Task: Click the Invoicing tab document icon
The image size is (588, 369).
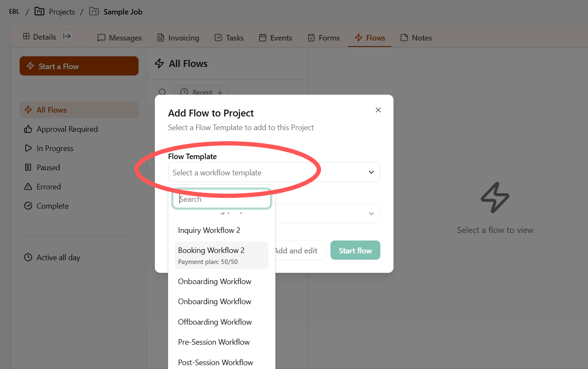Action: tap(161, 38)
